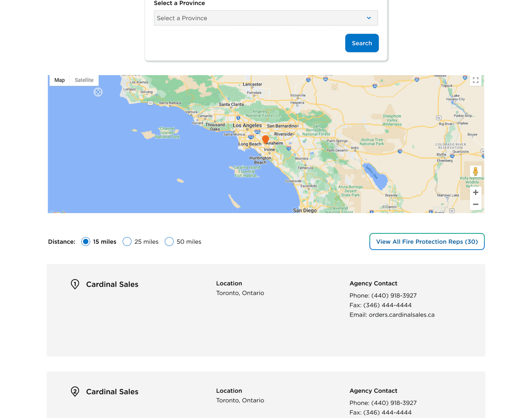Switch map to Map view tab
Screen dimensions: 532x418
59,80
